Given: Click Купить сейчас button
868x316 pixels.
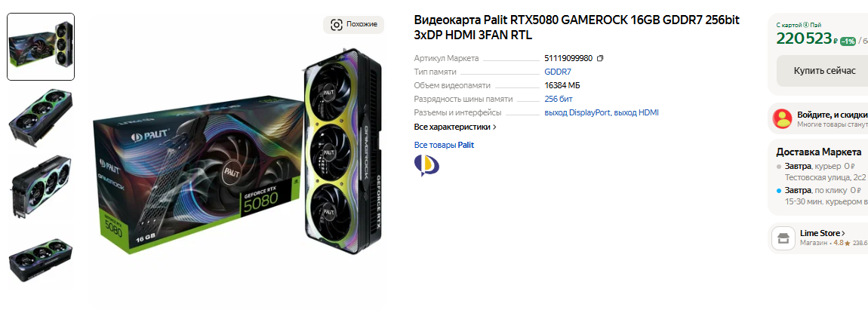Looking at the screenshot, I should (824, 71).
